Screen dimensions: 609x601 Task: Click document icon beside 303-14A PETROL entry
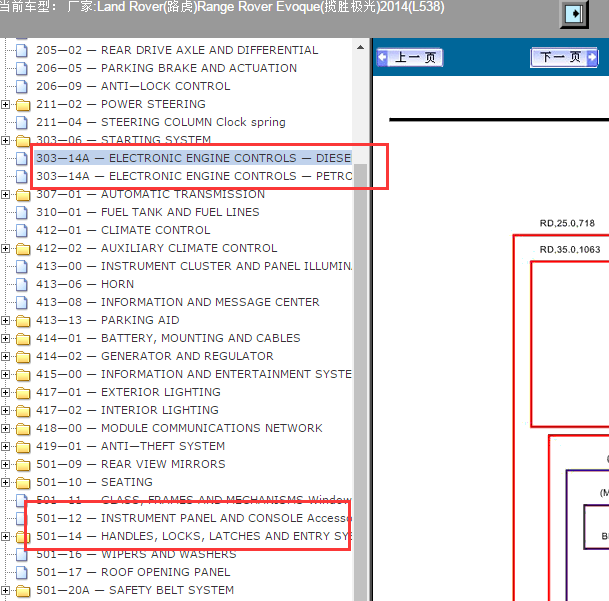22,176
